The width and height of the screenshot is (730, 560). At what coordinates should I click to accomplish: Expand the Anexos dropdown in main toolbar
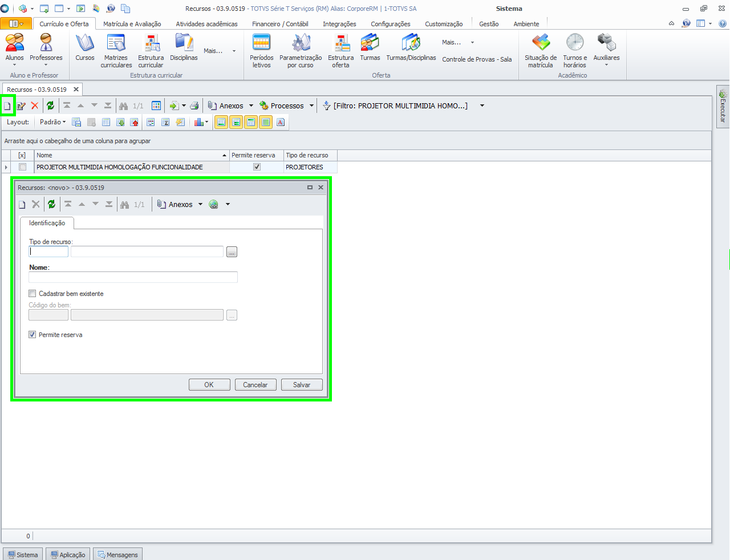tap(251, 105)
